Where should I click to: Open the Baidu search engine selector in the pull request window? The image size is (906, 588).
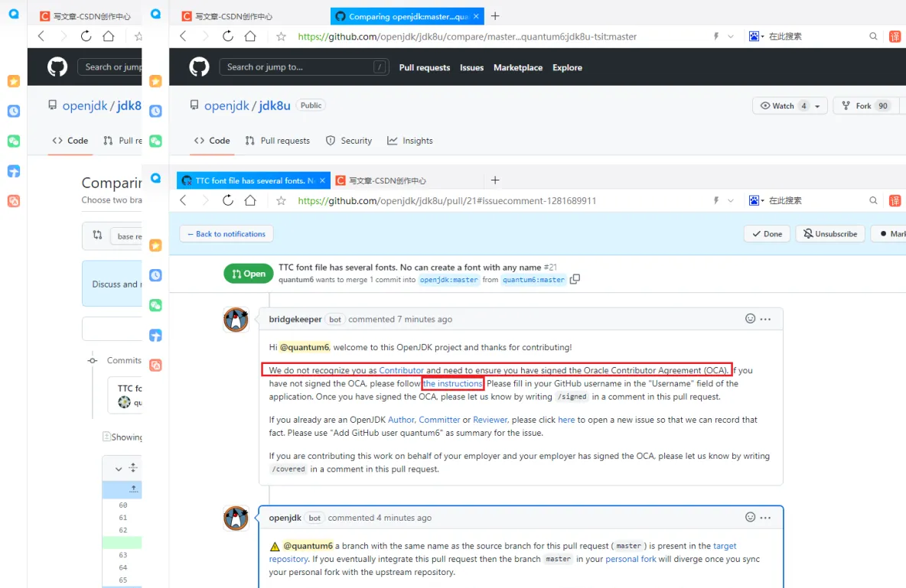click(x=756, y=200)
